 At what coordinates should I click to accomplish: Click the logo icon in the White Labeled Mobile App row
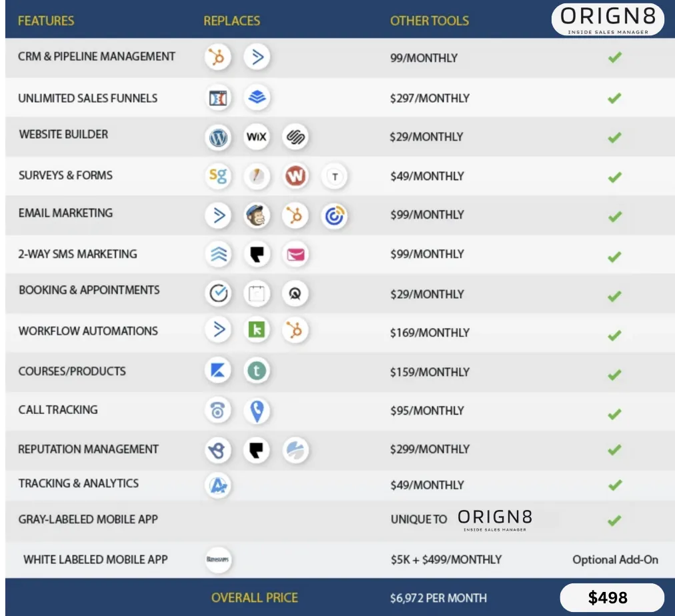tap(218, 559)
